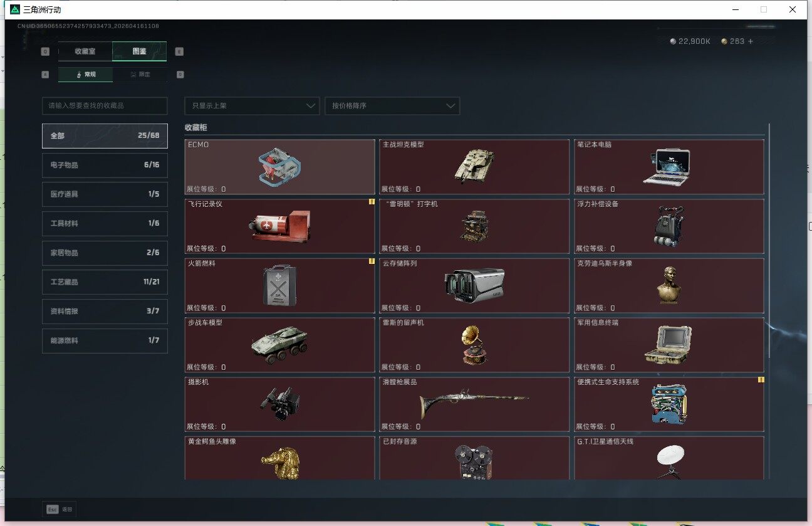Select the 滑膛枪展品 musket image

click(474, 404)
